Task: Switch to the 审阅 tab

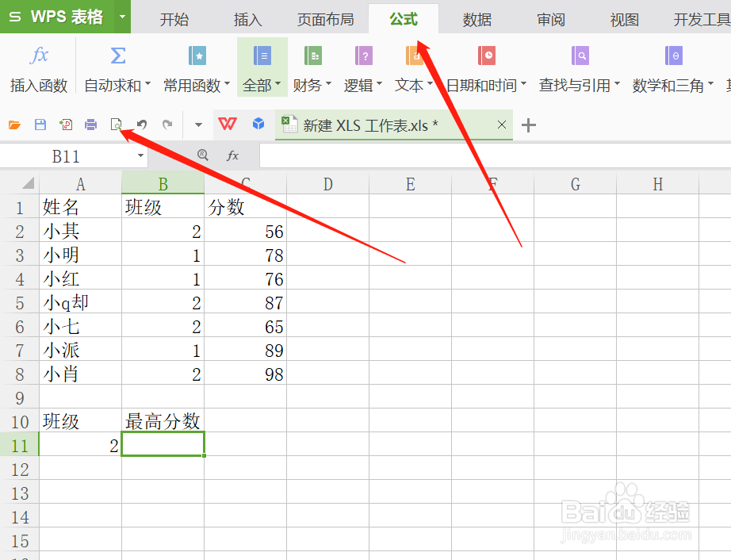Action: click(x=550, y=19)
